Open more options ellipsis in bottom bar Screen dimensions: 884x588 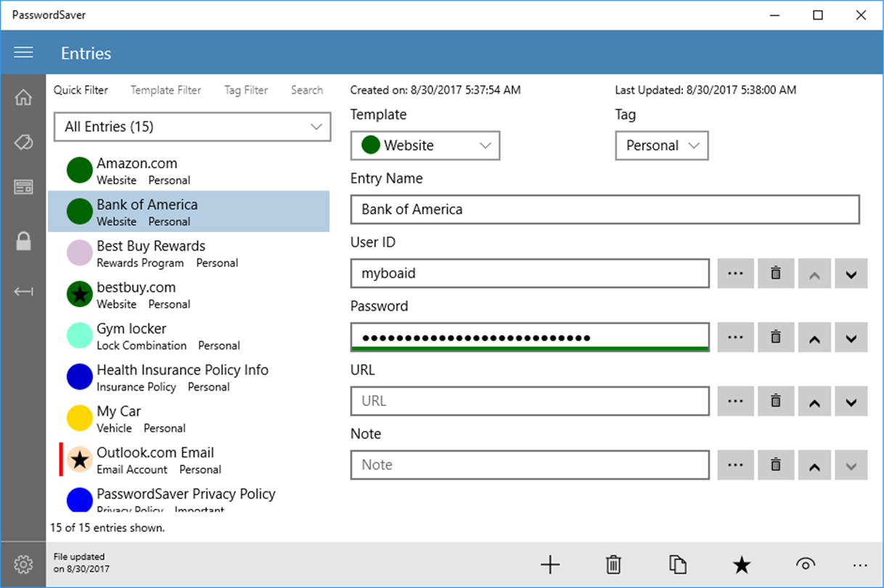tap(861, 565)
